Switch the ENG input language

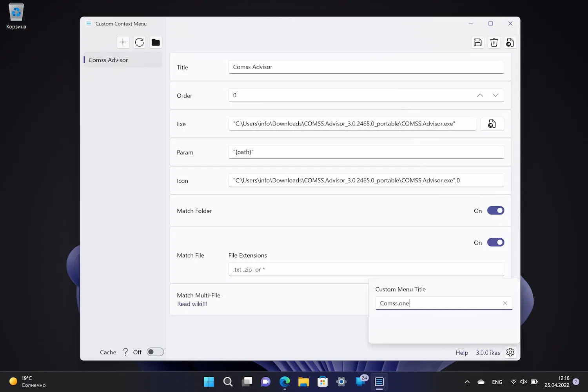[x=497, y=382]
